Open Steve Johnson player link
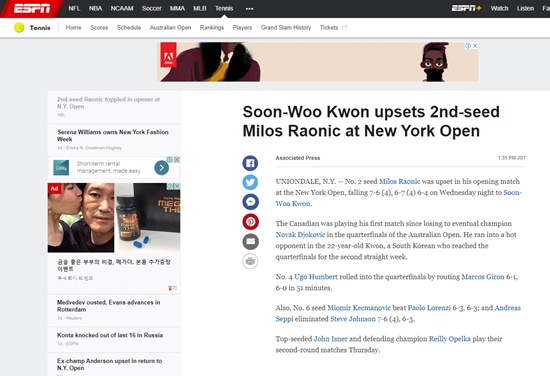550x376 pixels. tap(353, 319)
